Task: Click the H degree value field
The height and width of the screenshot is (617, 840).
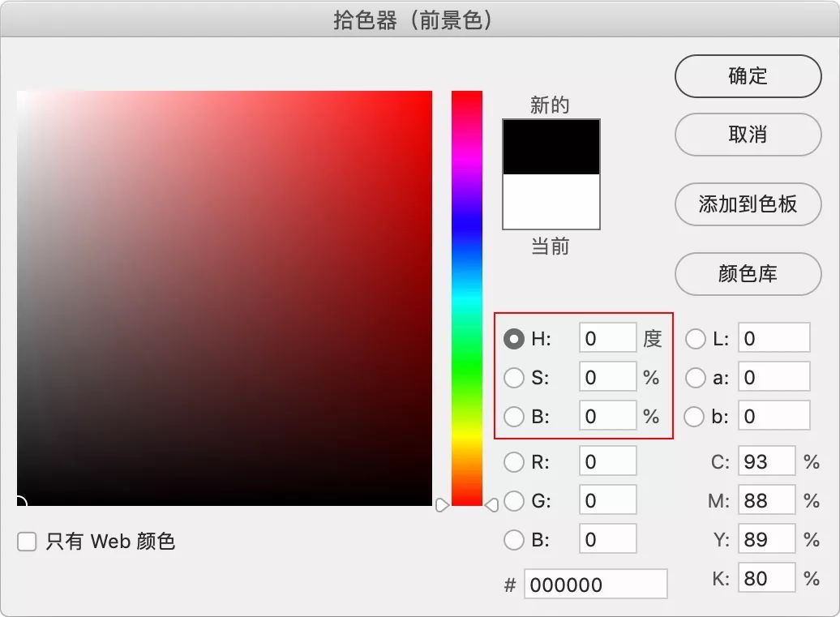Action: (x=607, y=338)
